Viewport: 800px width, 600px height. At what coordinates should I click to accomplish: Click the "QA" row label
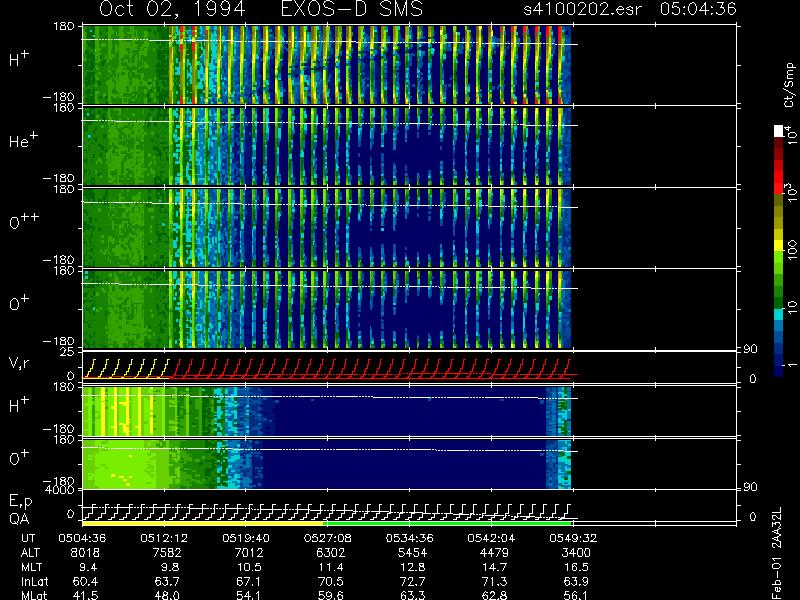pyautogui.click(x=19, y=519)
